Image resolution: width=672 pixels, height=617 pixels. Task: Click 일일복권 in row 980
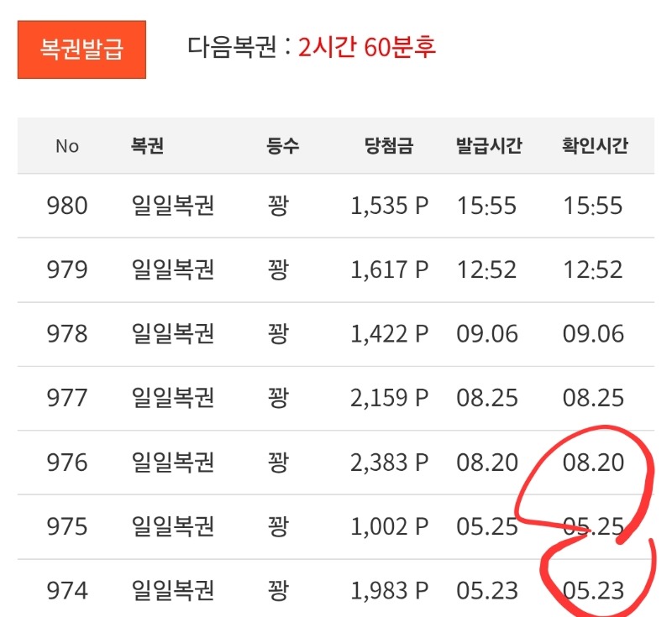point(173,206)
